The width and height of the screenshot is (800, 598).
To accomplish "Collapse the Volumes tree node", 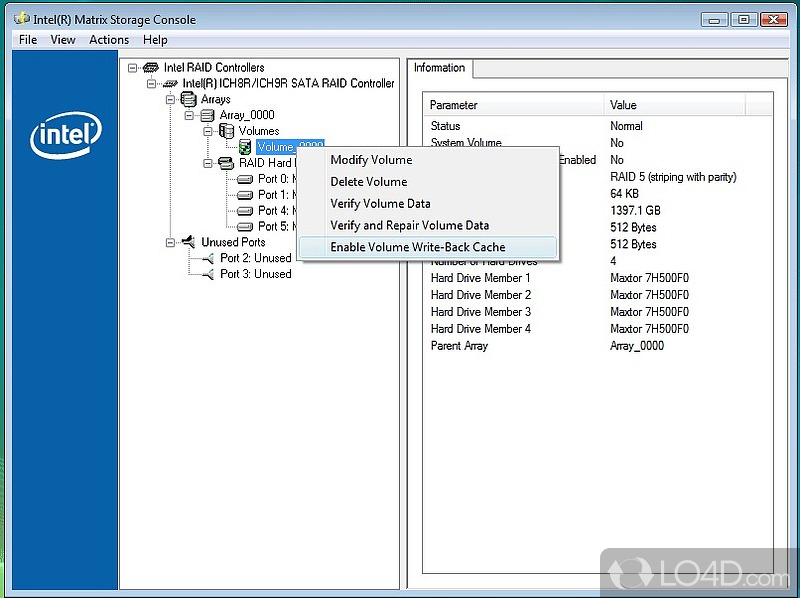I will [x=208, y=131].
